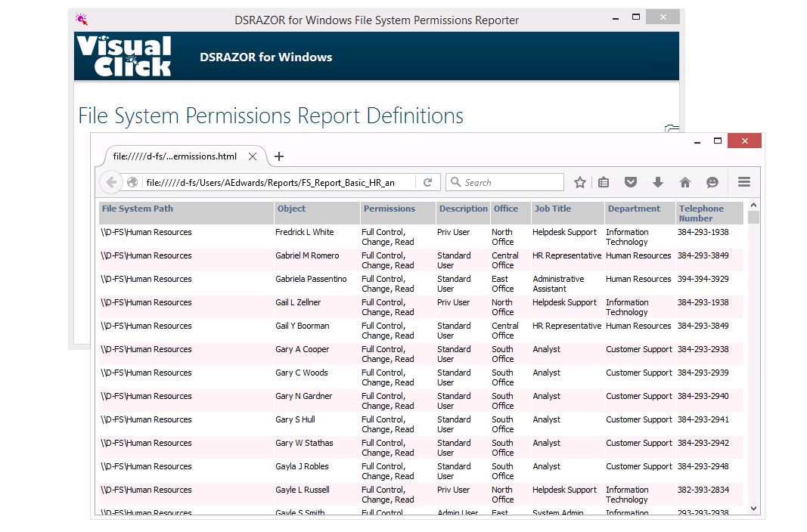807x532 pixels.
Task: Open the downloads arrow icon
Action: [658, 182]
